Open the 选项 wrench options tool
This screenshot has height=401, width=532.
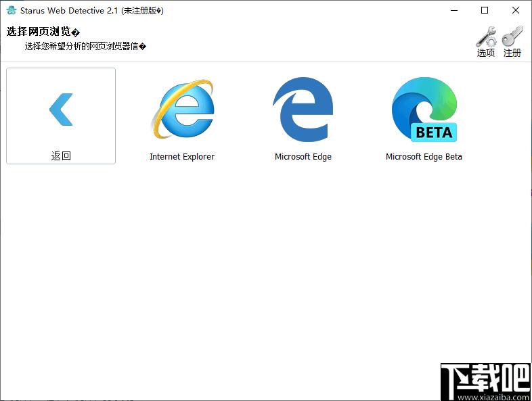click(x=486, y=42)
